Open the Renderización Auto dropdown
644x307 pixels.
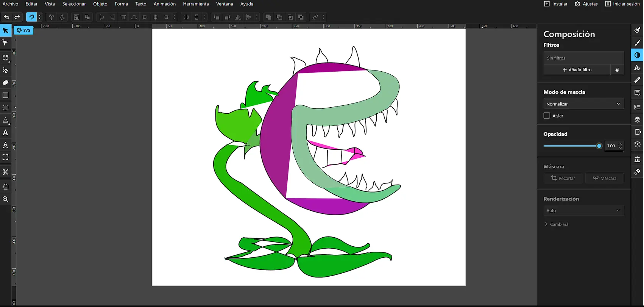[x=583, y=210]
